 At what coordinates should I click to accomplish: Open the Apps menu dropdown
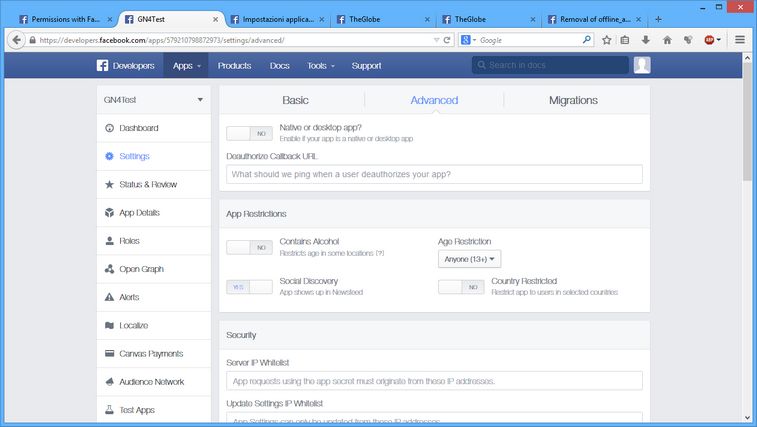[187, 66]
